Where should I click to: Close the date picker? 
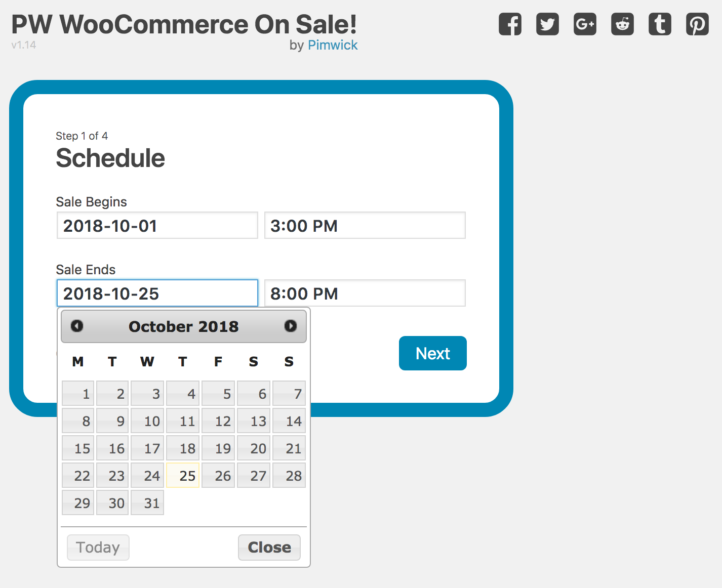269,547
